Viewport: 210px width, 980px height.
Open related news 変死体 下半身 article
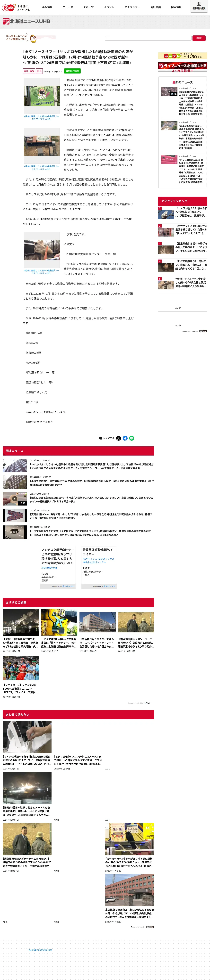pos(78,515)
